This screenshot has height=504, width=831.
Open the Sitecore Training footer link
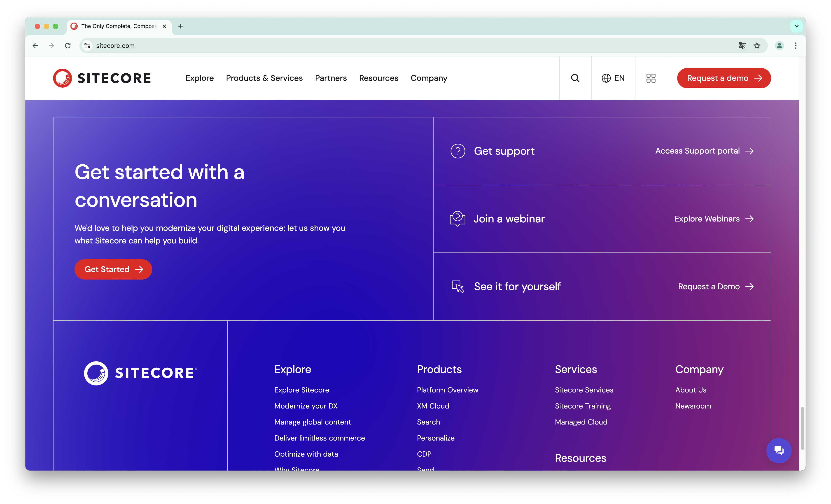coord(582,406)
